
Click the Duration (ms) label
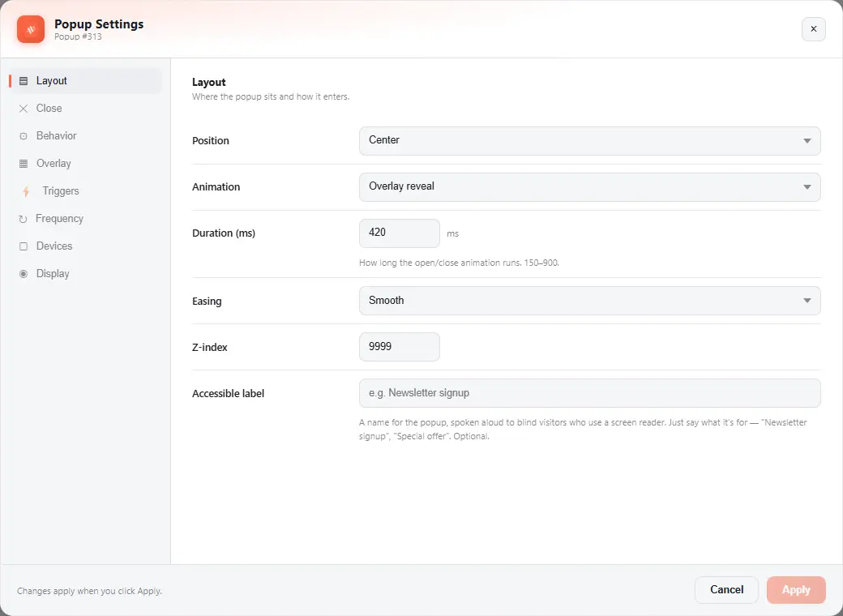tap(224, 233)
